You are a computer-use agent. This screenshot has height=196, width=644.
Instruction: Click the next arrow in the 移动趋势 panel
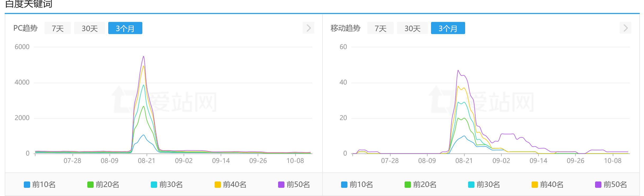coord(625,28)
